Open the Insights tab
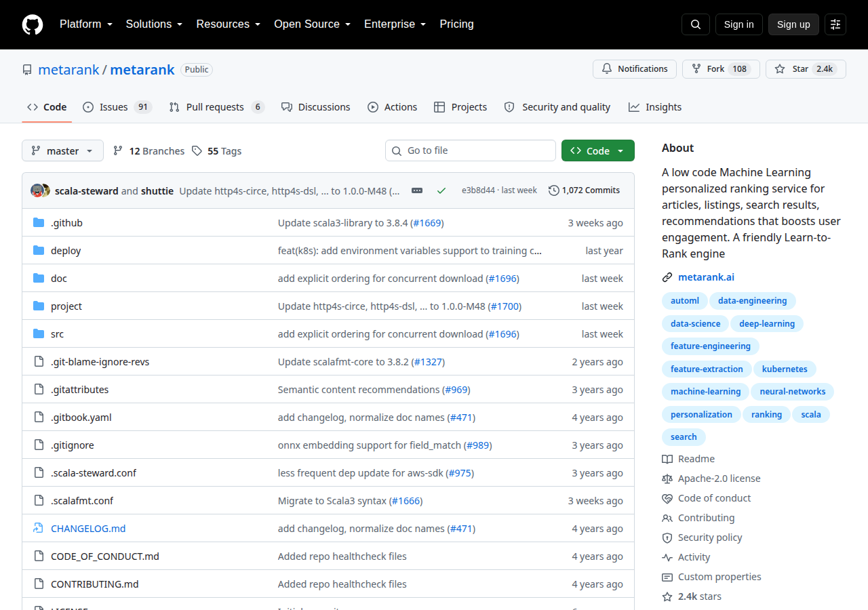 coord(655,107)
